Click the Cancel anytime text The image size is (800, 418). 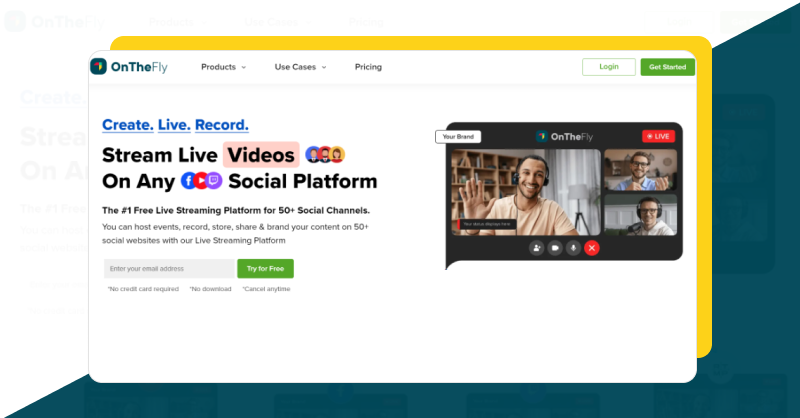coord(266,289)
